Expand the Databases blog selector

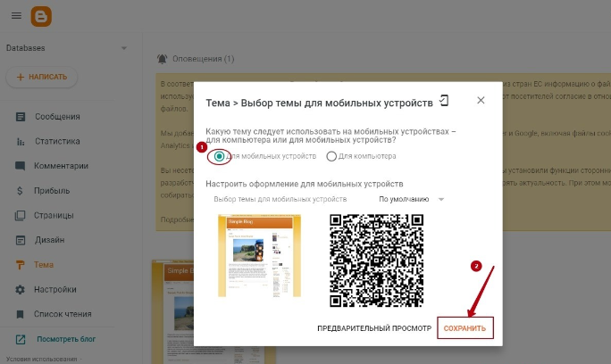(124, 48)
